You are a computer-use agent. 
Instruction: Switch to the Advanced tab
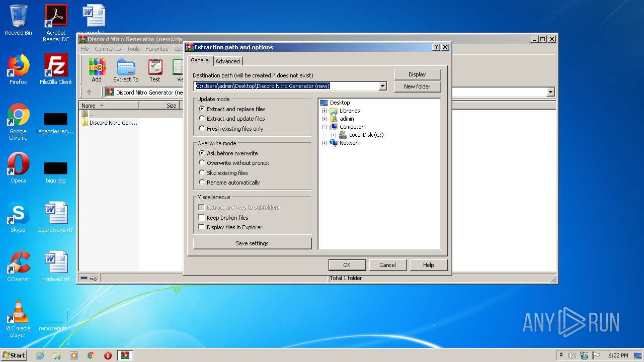(228, 61)
